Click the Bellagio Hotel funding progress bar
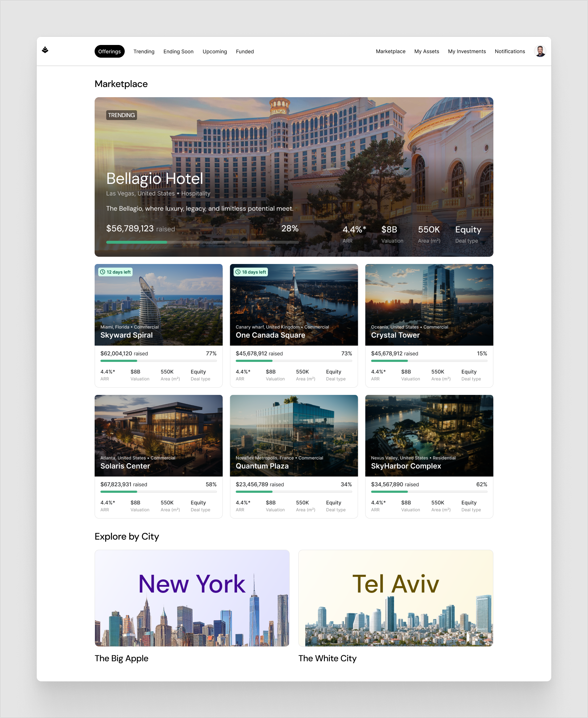Image resolution: width=588 pixels, height=718 pixels. [x=202, y=242]
